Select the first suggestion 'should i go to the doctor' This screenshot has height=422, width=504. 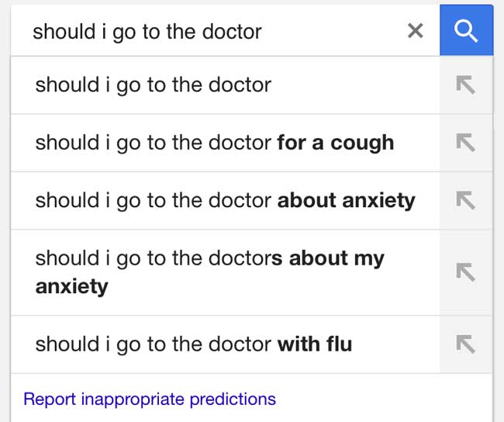tap(154, 85)
